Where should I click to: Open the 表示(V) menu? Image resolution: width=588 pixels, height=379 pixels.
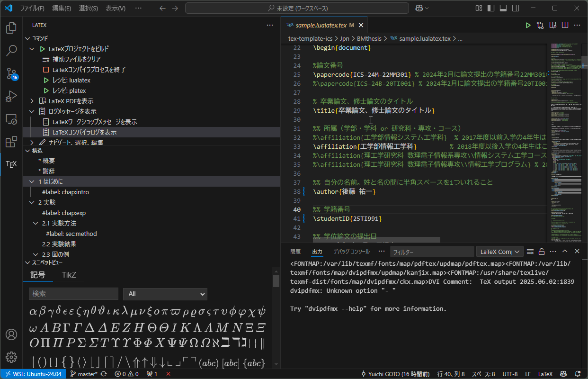pyautogui.click(x=116, y=8)
